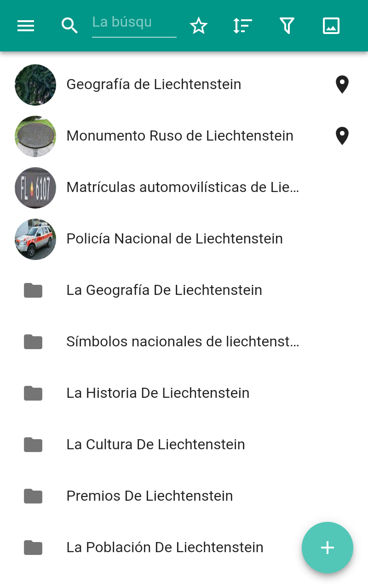
Task: Open the Monumento Ruso de Liechtenstein entry
Action: click(184, 136)
